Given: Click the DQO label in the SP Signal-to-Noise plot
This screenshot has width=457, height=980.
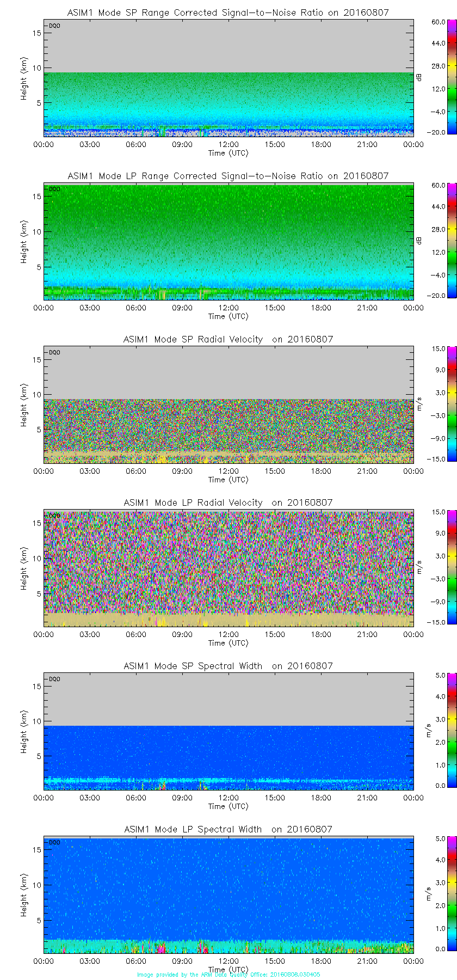Looking at the screenshot, I should click(x=54, y=26).
